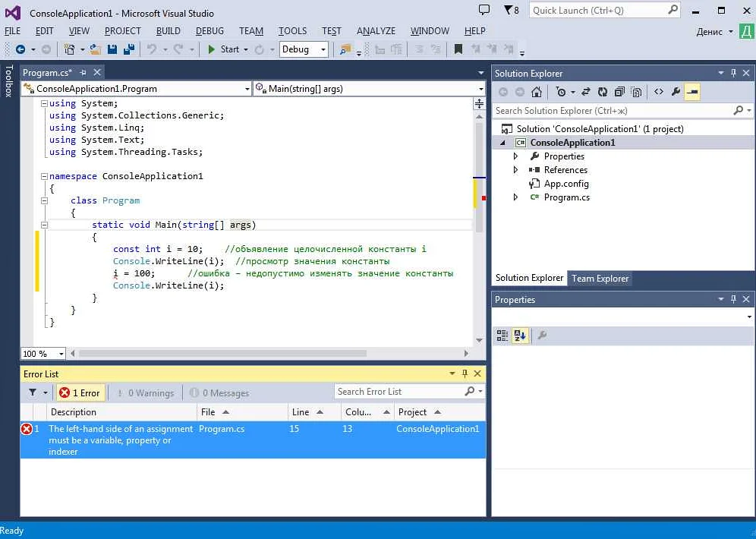756x539 pixels.
Task: Toggle the 1 Error filter button
Action: (x=80, y=392)
